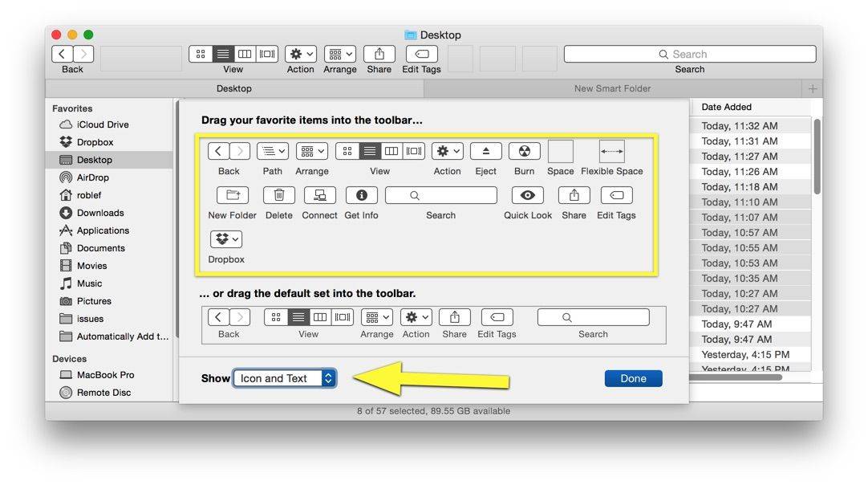
Task: Select icon view in the main toolbar
Action: tap(201, 54)
